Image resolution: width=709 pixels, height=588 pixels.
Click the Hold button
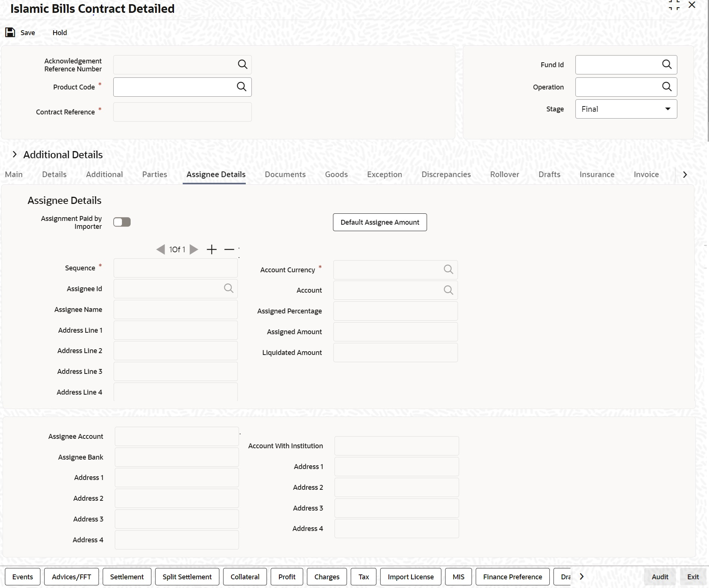[60, 32]
